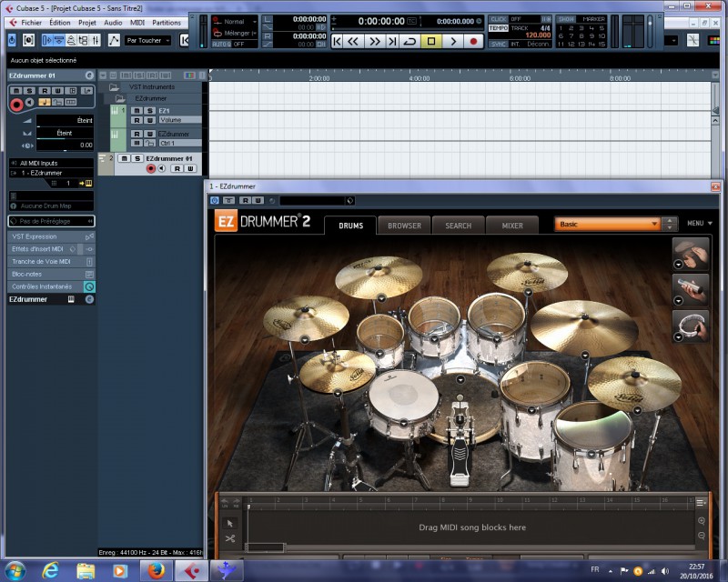Image resolution: width=728 pixels, height=582 pixels.
Task: Go to project end in transport bar
Action: coord(392,41)
